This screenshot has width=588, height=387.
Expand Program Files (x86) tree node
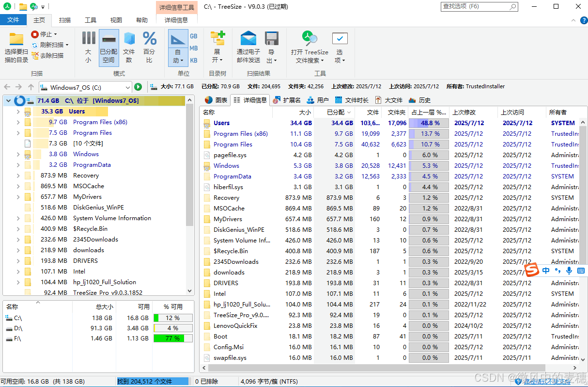(18, 122)
